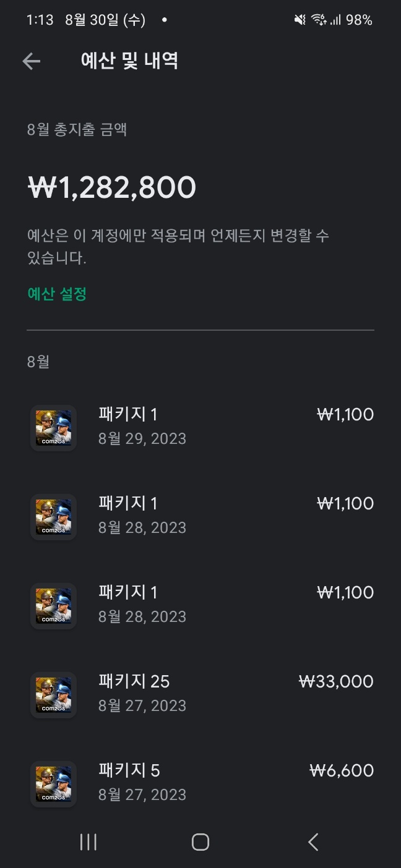Tap game icon for 패키지 5
Viewport: 401px width, 868px height.
53,784
